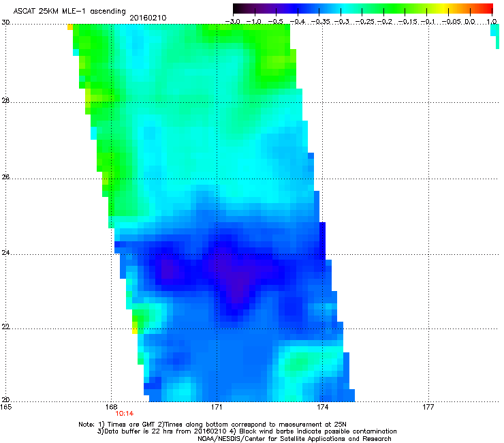Click the colorbar label -0.05
Viewport: 504px width, 443px height.
452,22
